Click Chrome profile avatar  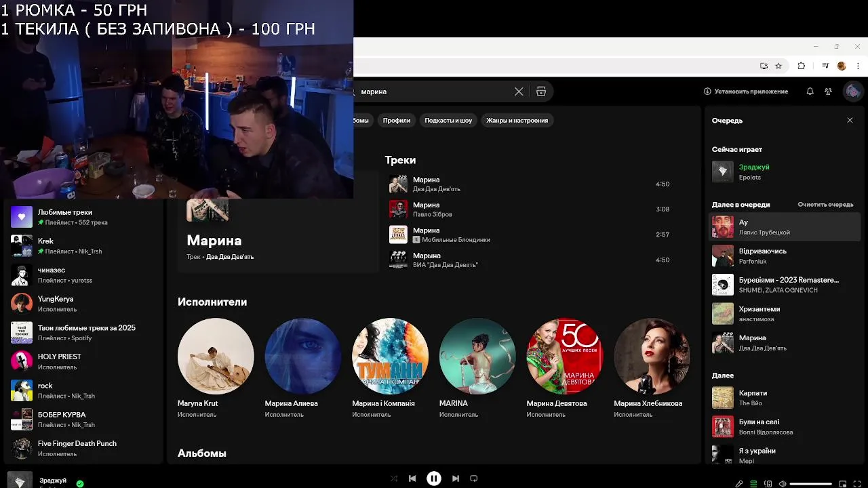[x=842, y=66]
